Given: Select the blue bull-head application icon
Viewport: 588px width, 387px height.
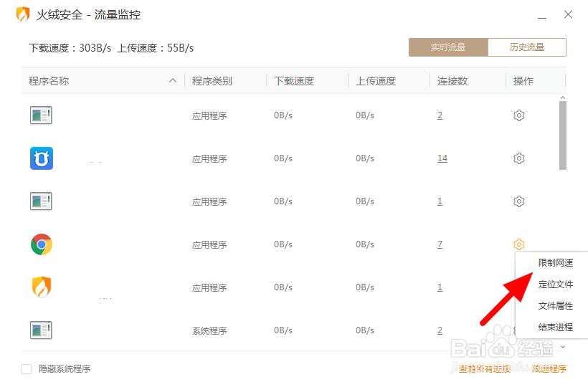Looking at the screenshot, I should (42, 158).
